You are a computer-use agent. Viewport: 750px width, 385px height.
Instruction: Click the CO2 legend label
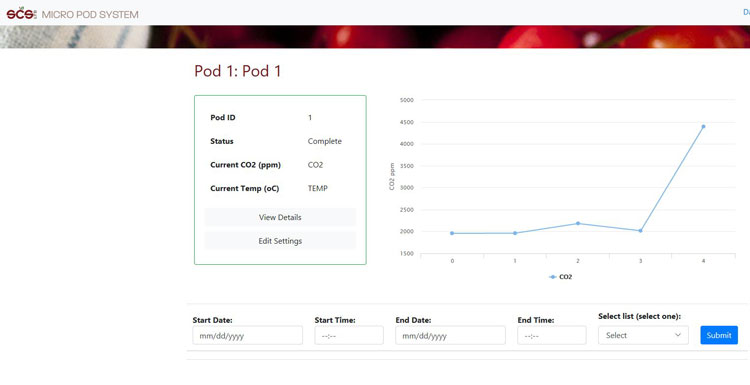coord(565,277)
